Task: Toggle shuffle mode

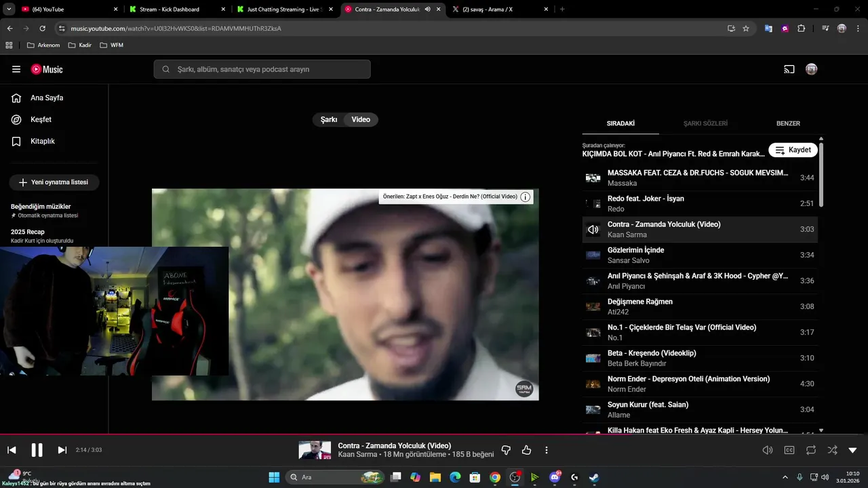Action: tap(832, 450)
